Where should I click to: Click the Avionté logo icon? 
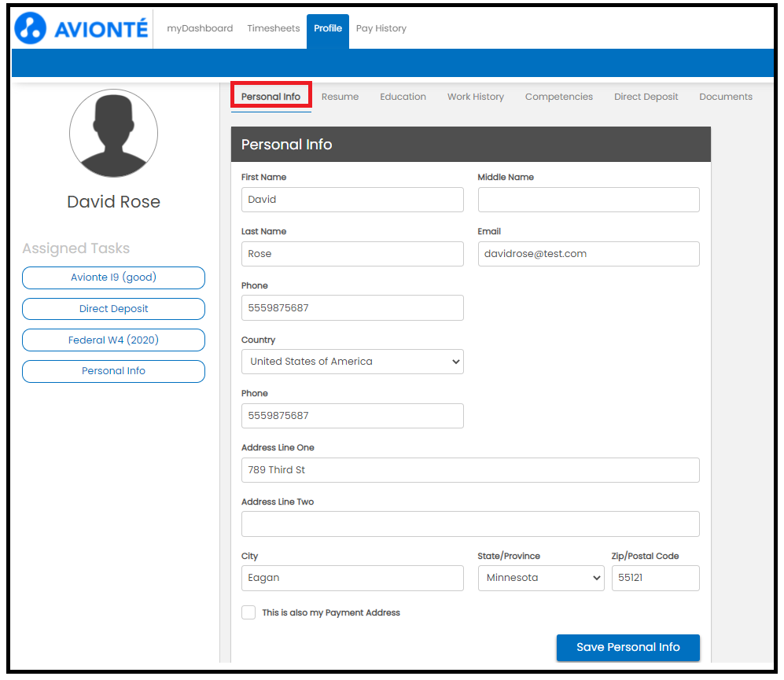point(31,28)
